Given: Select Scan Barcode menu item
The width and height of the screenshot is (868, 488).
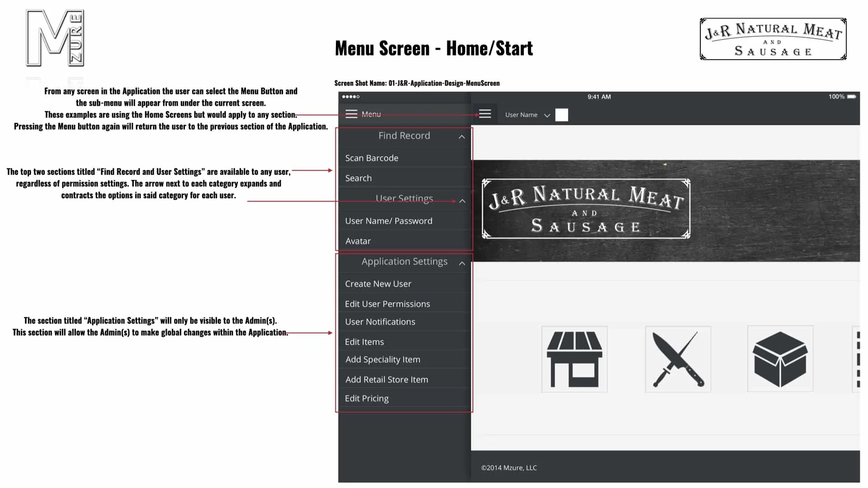Looking at the screenshot, I should click(x=372, y=158).
